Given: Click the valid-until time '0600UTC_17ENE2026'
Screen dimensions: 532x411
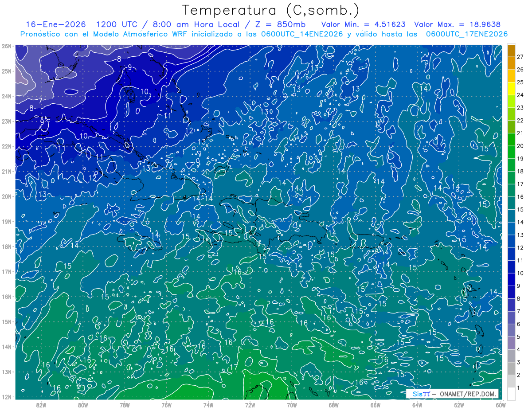Looking at the screenshot, I should point(467,34).
